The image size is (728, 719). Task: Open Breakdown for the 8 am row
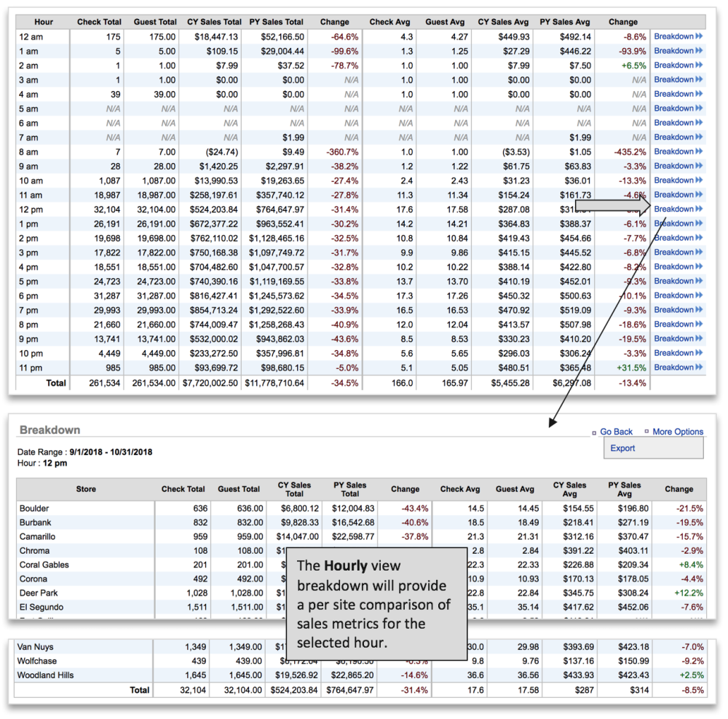[678, 151]
